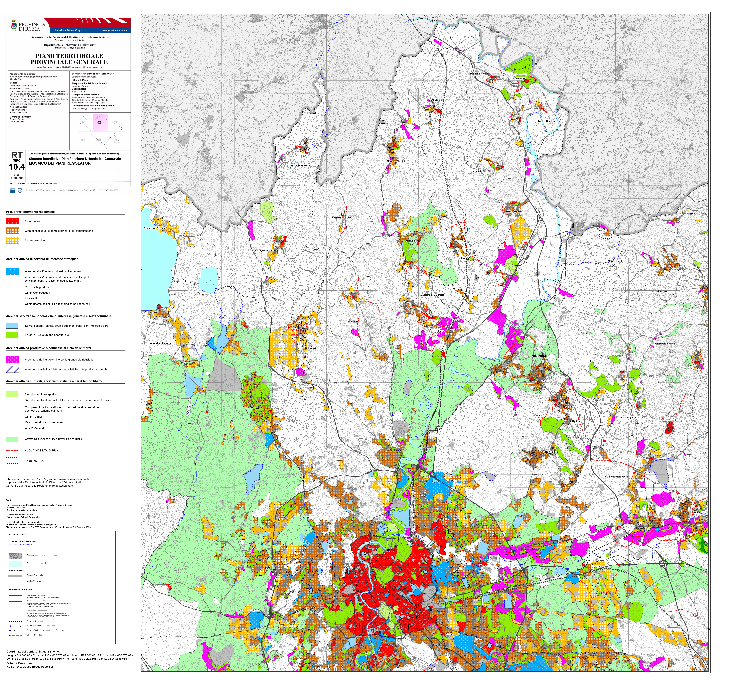Click the red dashed Nuova viabilità di PRG symbol
742x700 pixels.
(12, 451)
